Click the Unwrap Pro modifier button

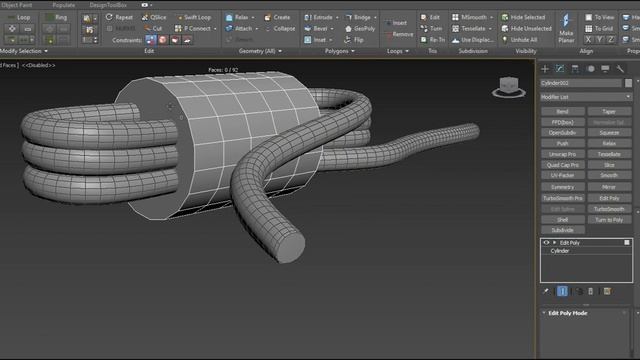click(562, 154)
